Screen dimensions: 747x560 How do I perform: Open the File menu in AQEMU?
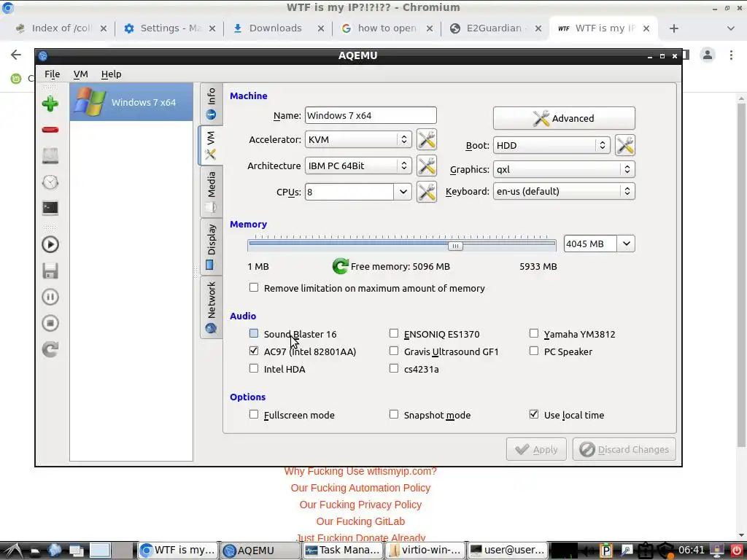pyautogui.click(x=52, y=74)
